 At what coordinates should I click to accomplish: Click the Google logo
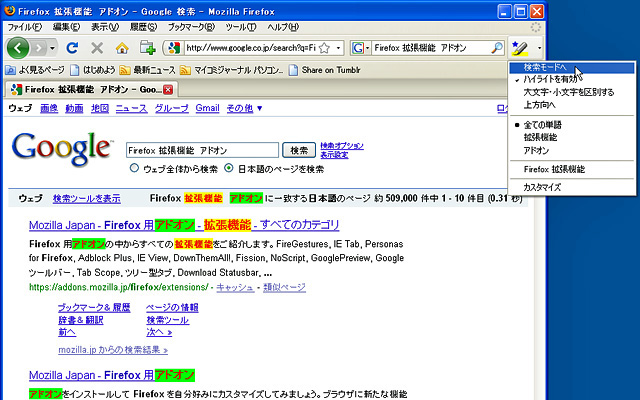[x=62, y=149]
